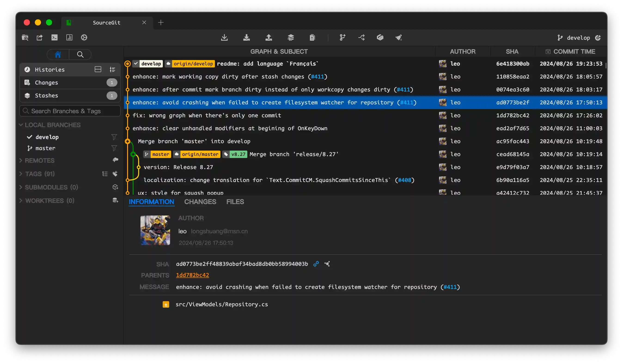Viewport: 623px width, 364px height.
Task: Open the settings gear in toolbar
Action: pyautogui.click(x=84, y=38)
